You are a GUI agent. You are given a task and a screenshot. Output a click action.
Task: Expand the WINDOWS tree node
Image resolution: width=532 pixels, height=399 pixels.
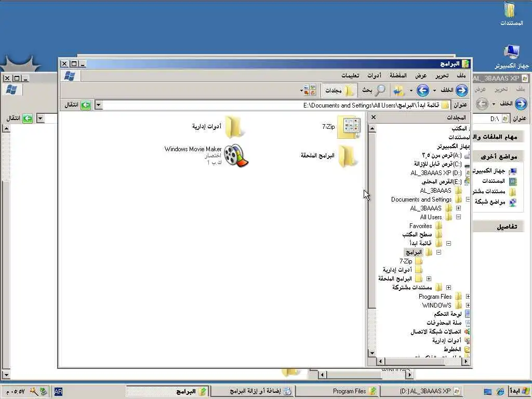coord(468,305)
